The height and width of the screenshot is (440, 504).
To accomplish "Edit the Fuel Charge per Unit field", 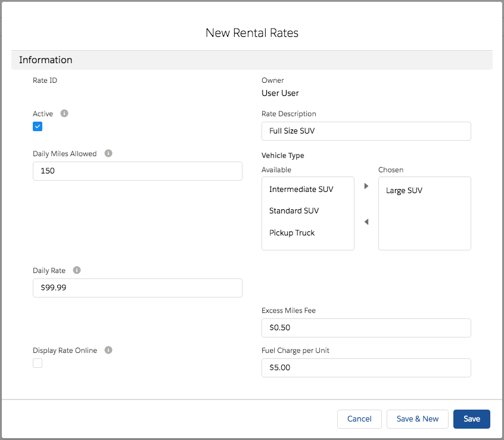I will [x=366, y=368].
